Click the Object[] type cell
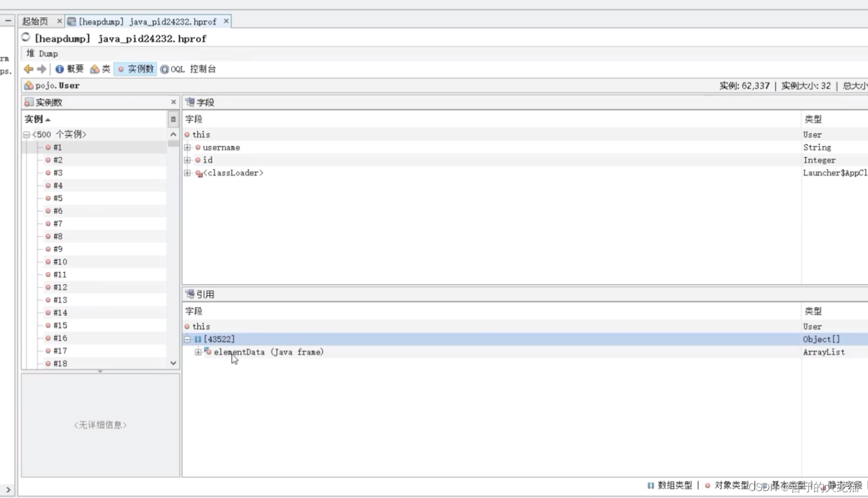This screenshot has height=498, width=868. coord(821,339)
